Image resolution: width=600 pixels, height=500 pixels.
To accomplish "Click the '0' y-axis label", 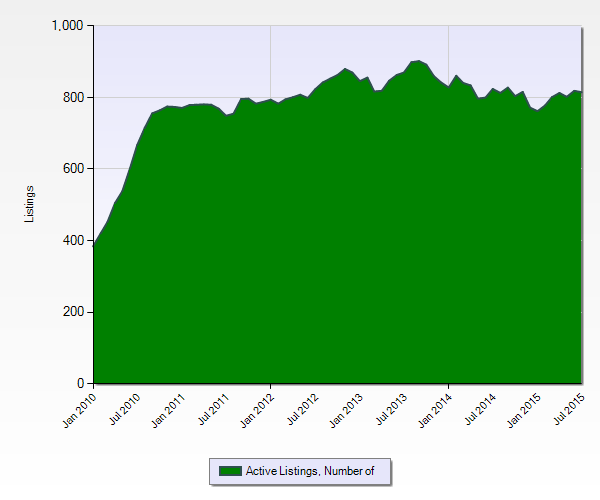I will [x=80, y=383].
